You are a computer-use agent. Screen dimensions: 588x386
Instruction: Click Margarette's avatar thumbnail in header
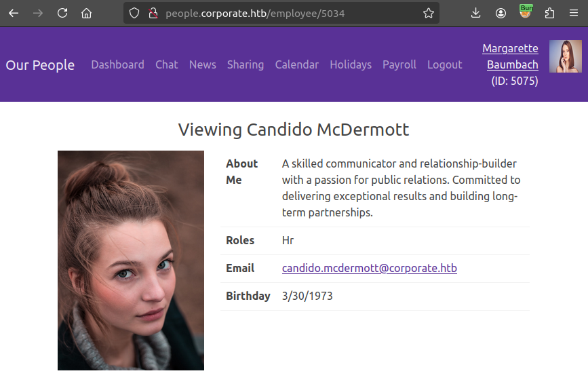click(x=565, y=56)
